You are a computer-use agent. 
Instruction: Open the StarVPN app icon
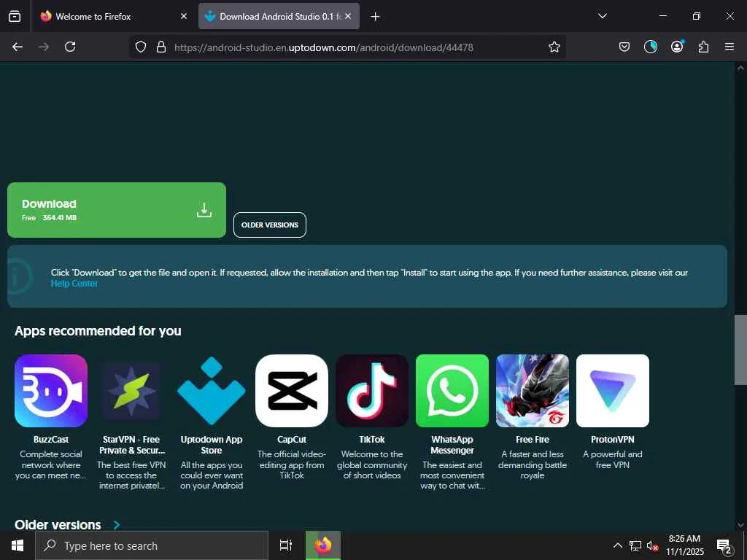tap(131, 391)
